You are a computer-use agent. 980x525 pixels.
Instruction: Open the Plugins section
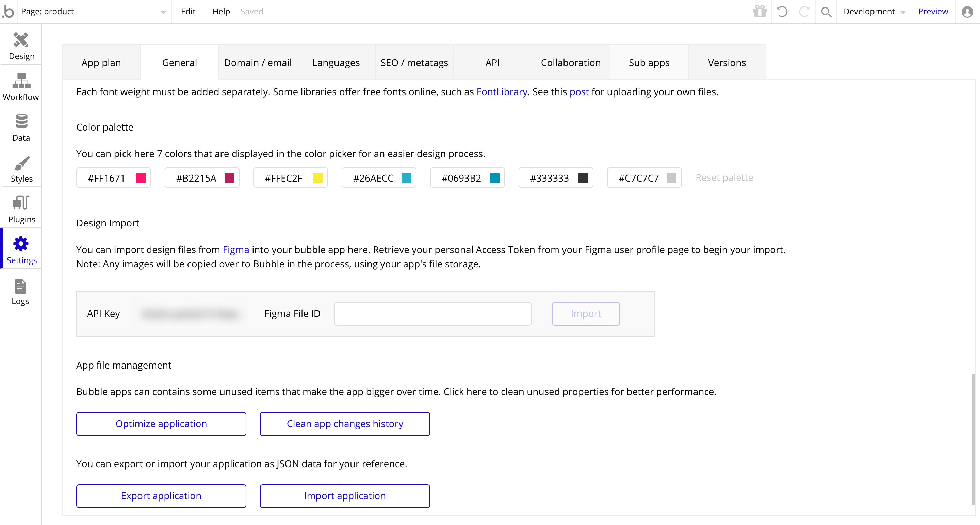point(21,209)
